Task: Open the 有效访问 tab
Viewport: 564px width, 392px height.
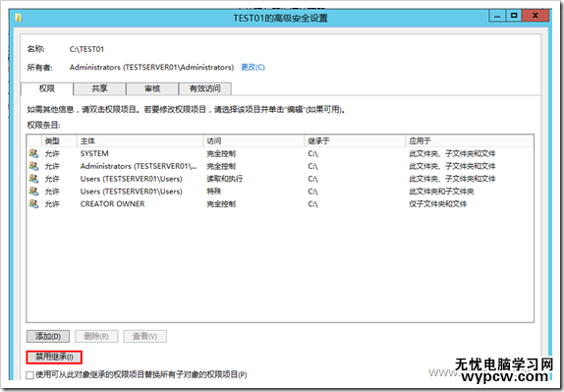Action: (205, 88)
